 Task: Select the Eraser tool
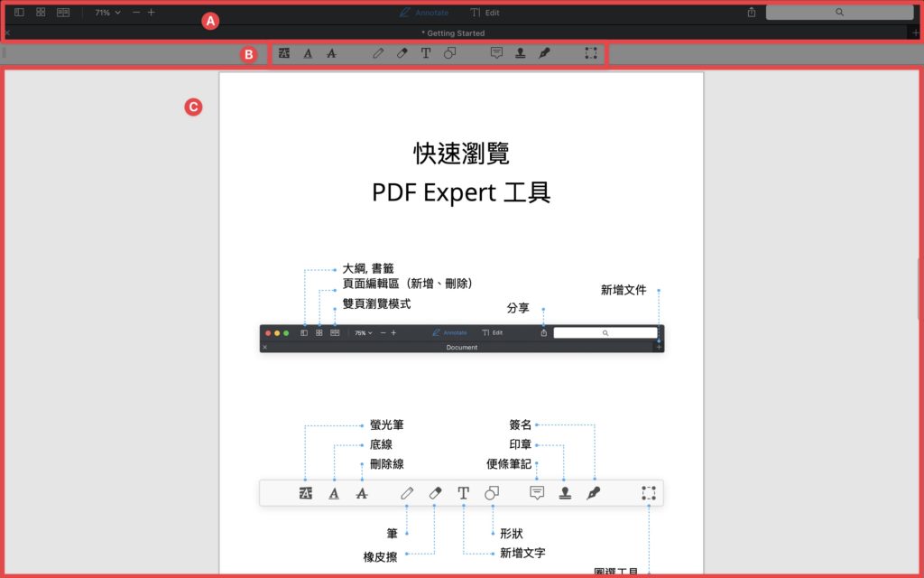click(402, 53)
